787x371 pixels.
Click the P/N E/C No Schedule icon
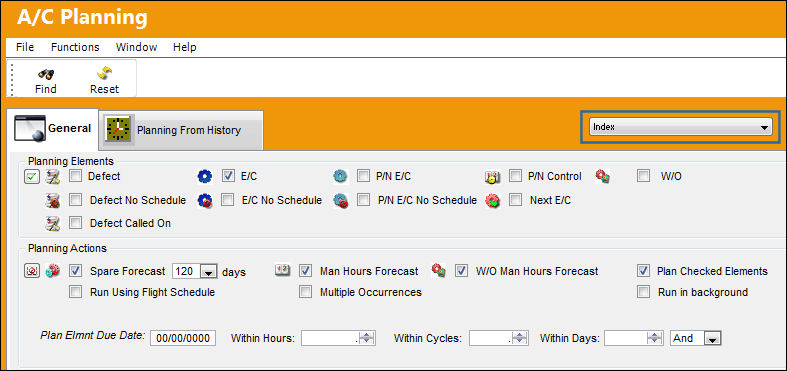[341, 201]
